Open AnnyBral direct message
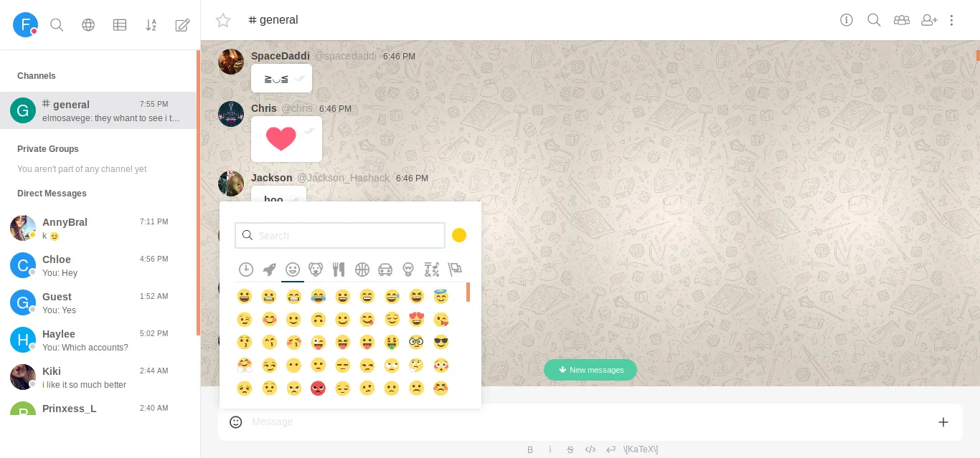This screenshot has height=458, width=980. pyautogui.click(x=98, y=228)
